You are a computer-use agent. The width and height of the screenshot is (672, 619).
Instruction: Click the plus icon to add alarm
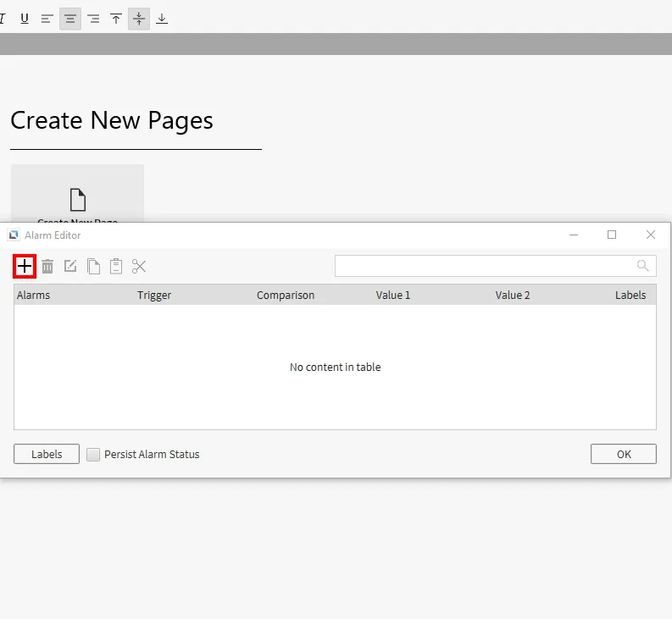click(25, 266)
